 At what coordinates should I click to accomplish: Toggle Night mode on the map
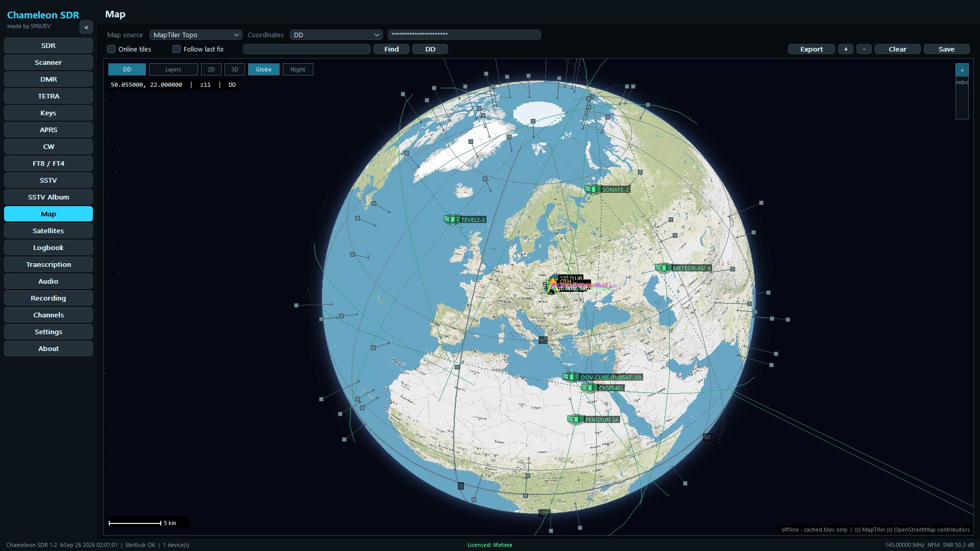[298, 69]
